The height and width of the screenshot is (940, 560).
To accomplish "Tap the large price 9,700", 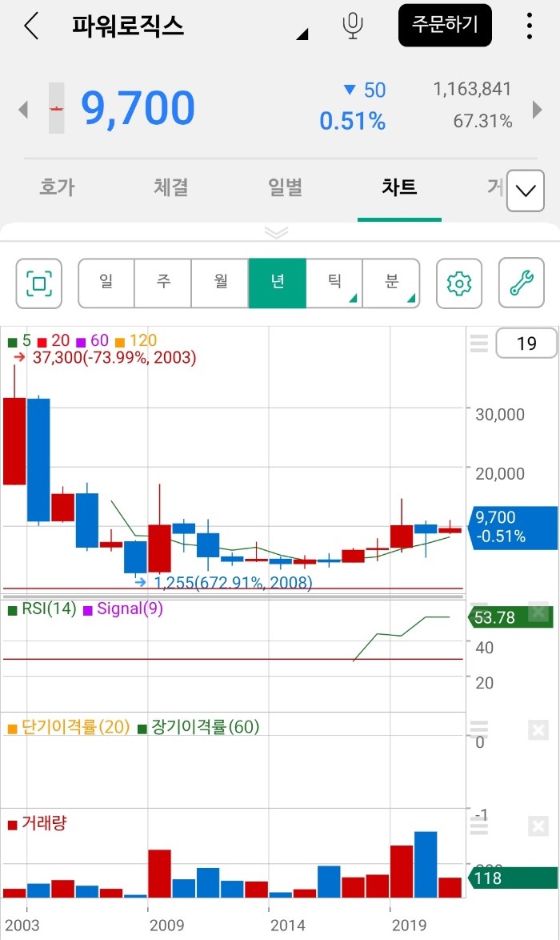I will click(138, 109).
